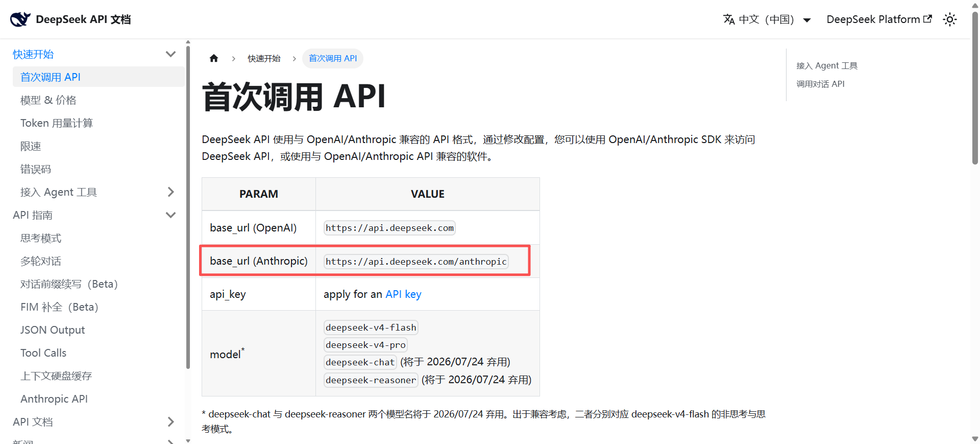Open the 限速 sidebar item

(x=31, y=146)
